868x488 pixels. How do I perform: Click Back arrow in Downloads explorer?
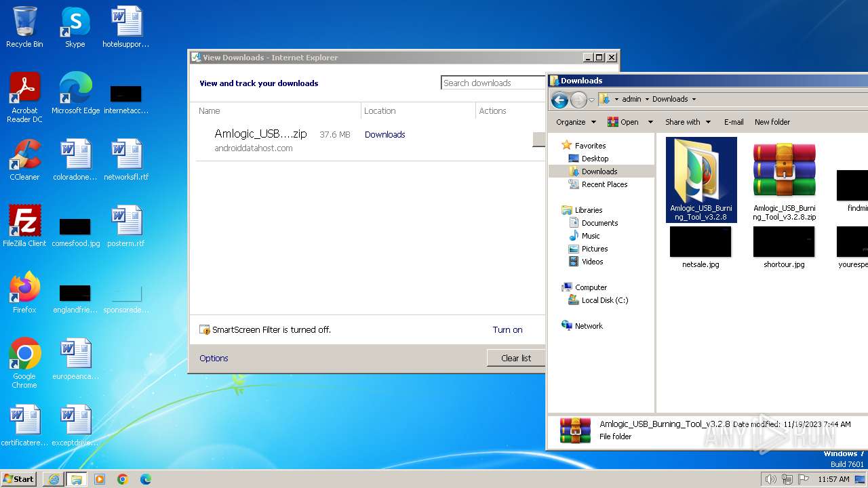point(559,100)
